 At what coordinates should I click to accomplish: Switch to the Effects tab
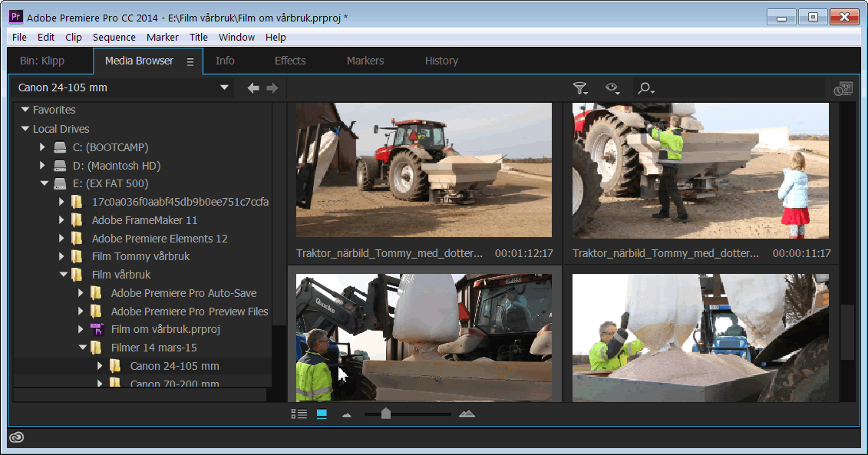pyautogui.click(x=290, y=61)
